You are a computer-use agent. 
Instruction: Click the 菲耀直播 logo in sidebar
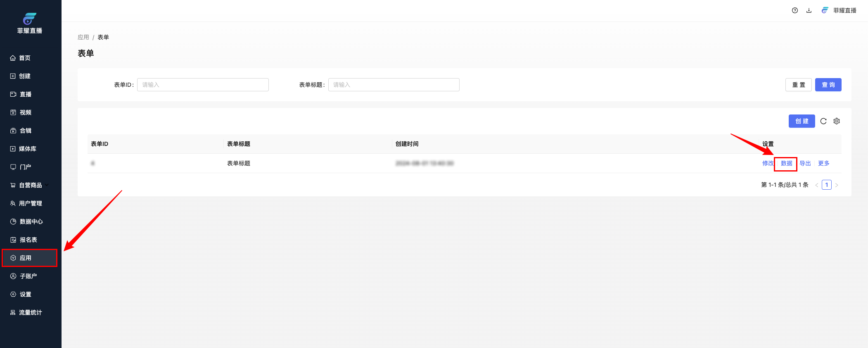coord(30,24)
